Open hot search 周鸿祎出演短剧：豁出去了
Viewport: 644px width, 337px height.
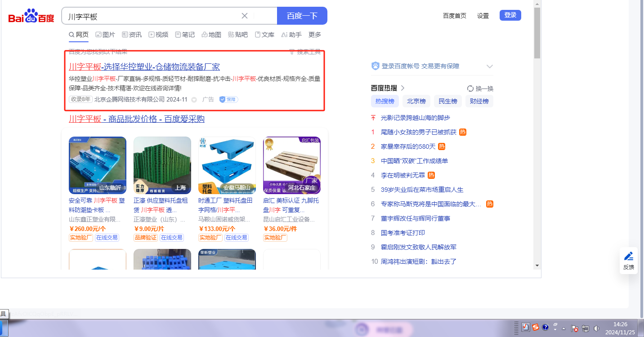[419, 262]
